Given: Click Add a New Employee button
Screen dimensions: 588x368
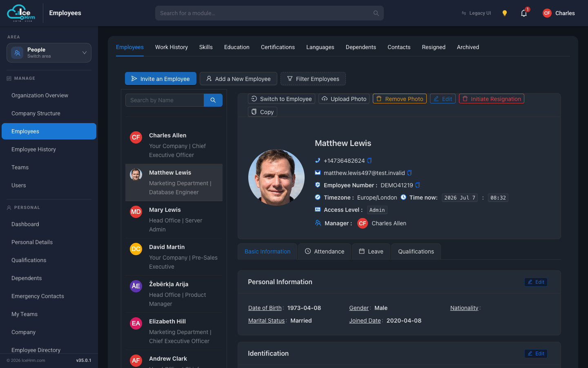Looking at the screenshot, I should (238, 79).
